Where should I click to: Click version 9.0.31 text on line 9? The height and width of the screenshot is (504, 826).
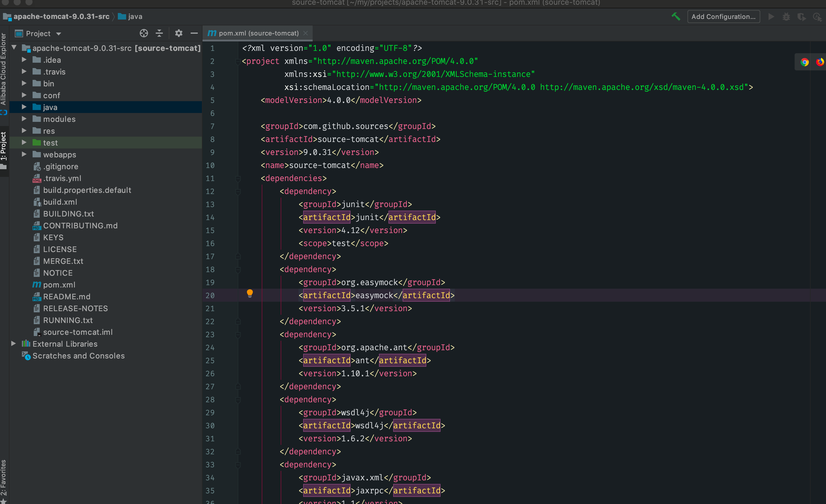[317, 152]
